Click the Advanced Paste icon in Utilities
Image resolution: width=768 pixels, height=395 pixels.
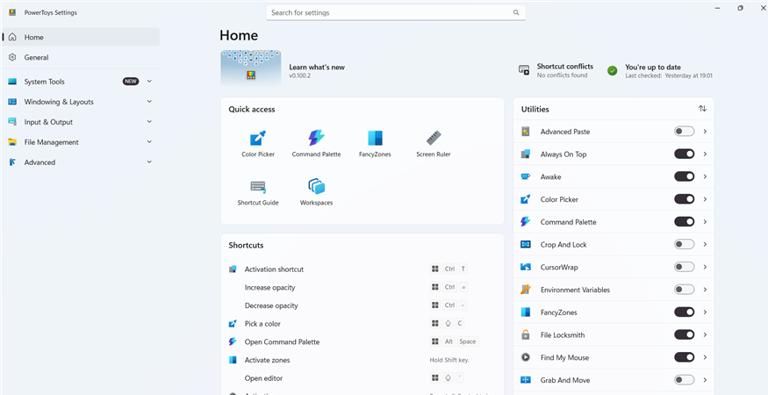coord(526,131)
